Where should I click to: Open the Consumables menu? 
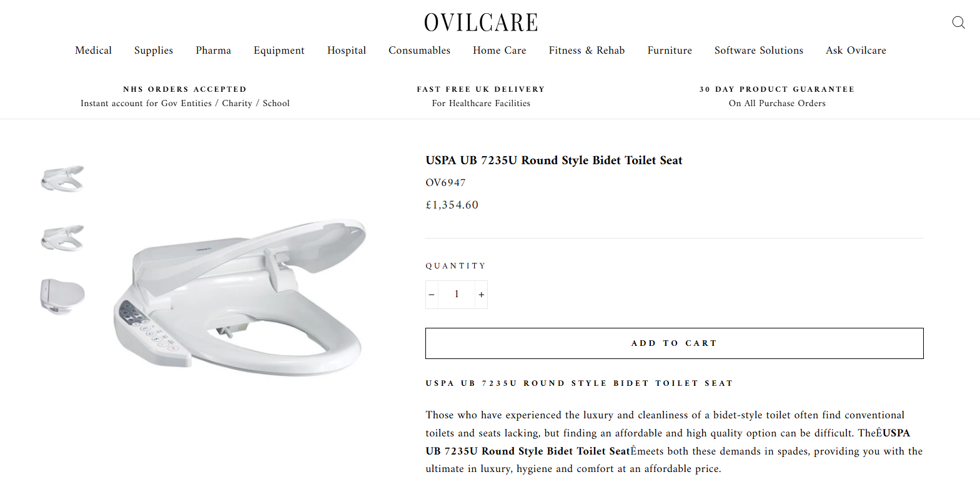click(419, 51)
